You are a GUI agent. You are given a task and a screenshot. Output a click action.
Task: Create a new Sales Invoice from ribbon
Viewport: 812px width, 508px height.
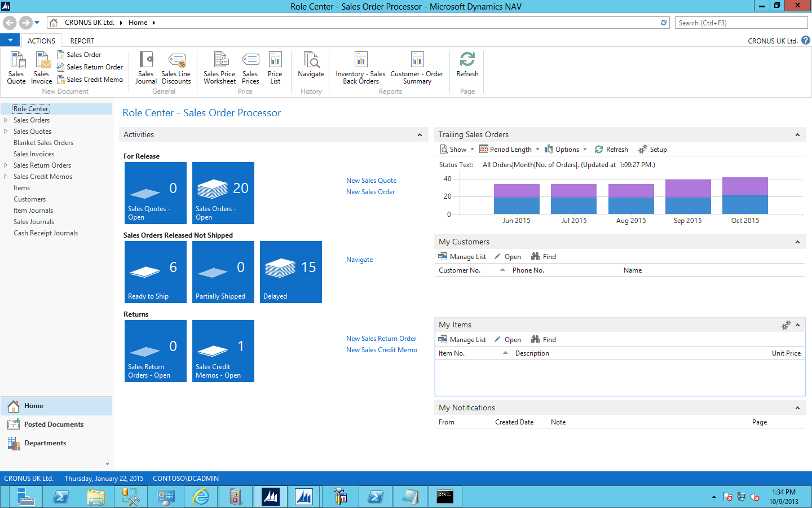(x=42, y=68)
